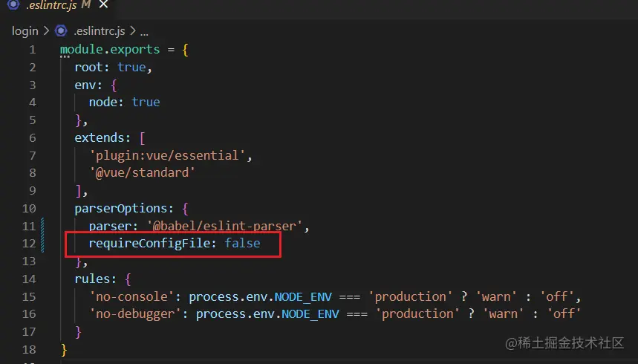This screenshot has width=638, height=364.
Task: Click 'warn' on line 16
Action: [504, 314]
